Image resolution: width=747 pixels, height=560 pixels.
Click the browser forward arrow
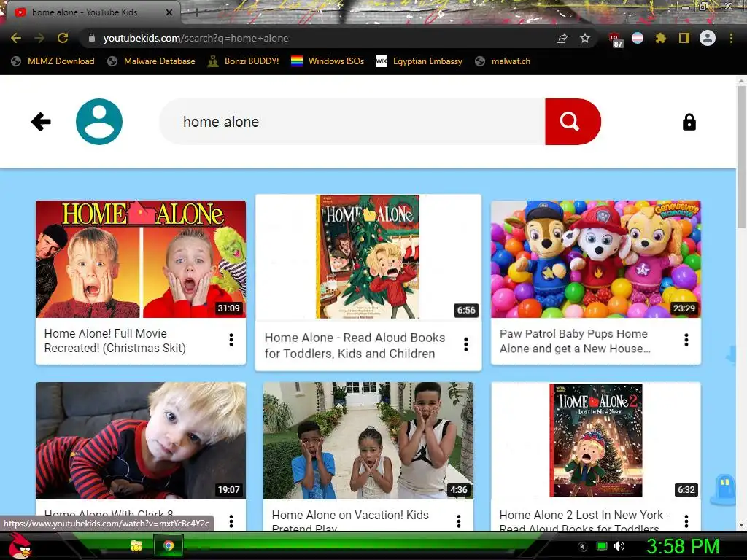pos(39,38)
